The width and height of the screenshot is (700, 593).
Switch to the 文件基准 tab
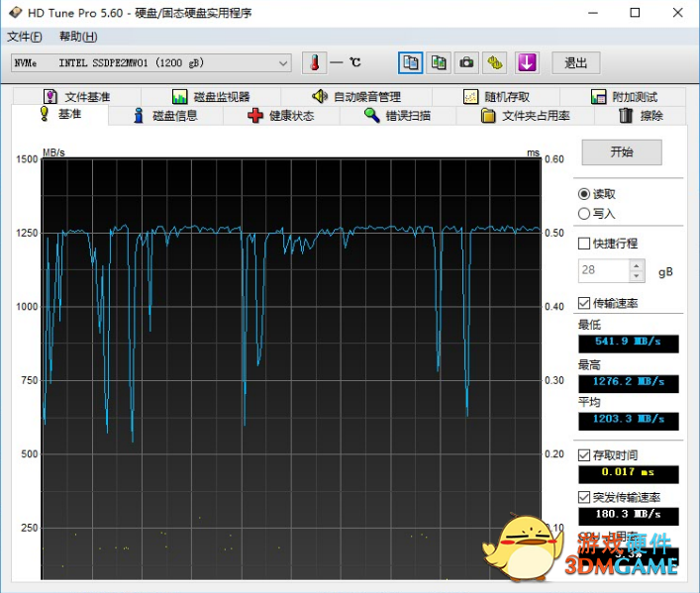click(77, 96)
